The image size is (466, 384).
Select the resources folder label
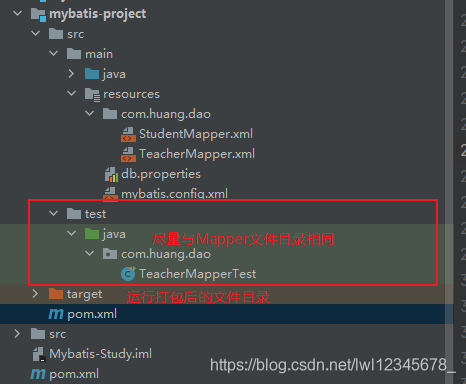pos(131,94)
